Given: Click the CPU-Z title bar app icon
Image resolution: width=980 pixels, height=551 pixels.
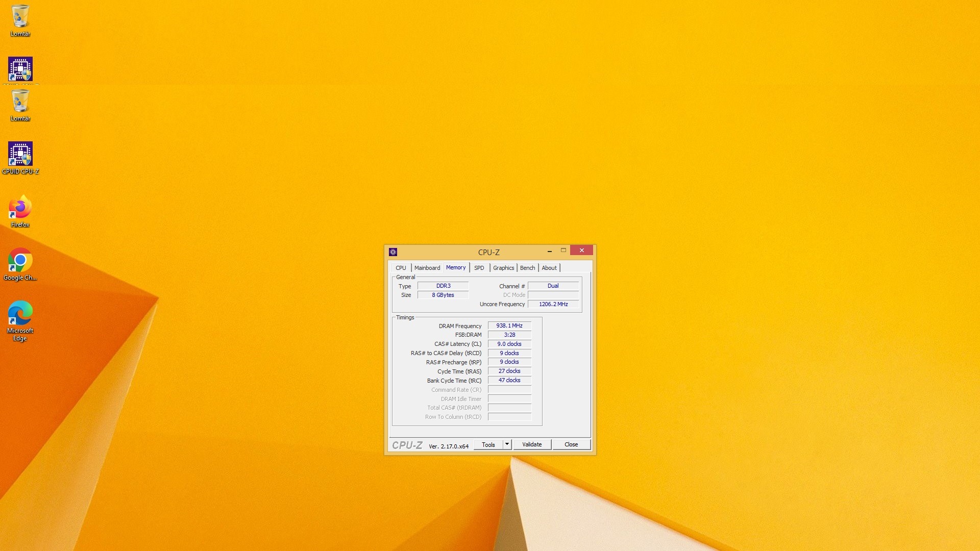Looking at the screenshot, I should point(393,252).
